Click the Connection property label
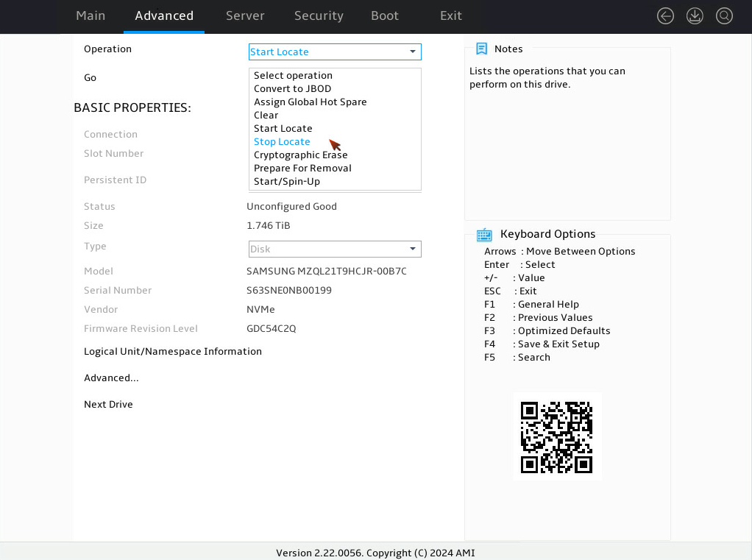 pyautogui.click(x=111, y=135)
